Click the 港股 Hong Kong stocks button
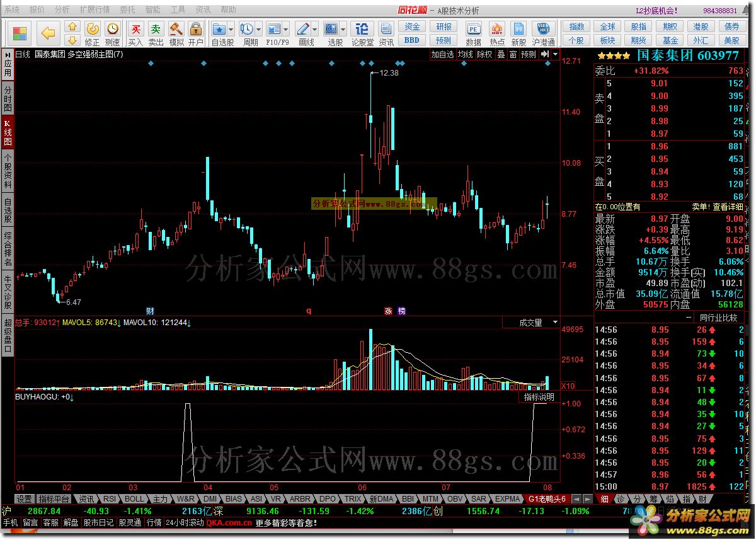The width and height of the screenshot is (756, 540). click(701, 27)
